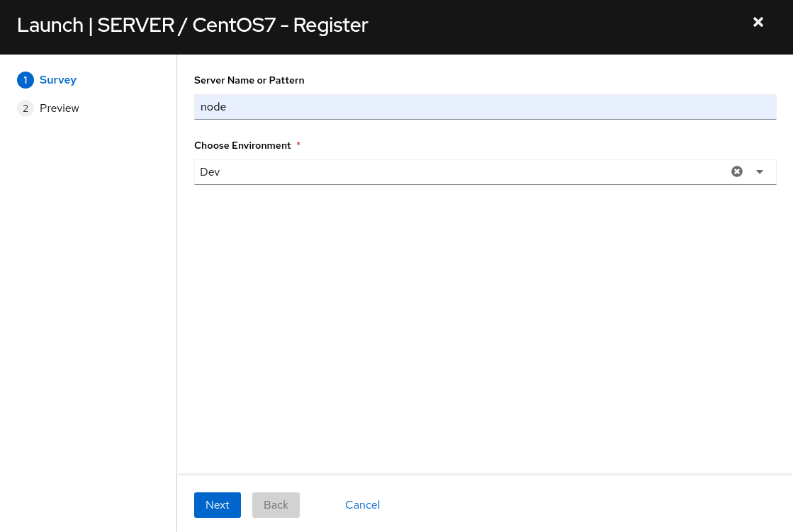Viewport: 793px width, 532px height.
Task: Expand the Choose Environment dropdown arrow
Action: tap(759, 172)
